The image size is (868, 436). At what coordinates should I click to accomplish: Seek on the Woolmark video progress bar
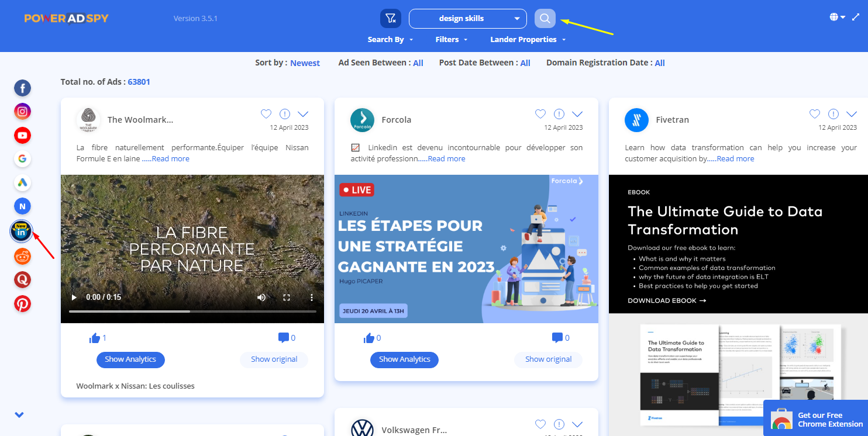(192, 312)
